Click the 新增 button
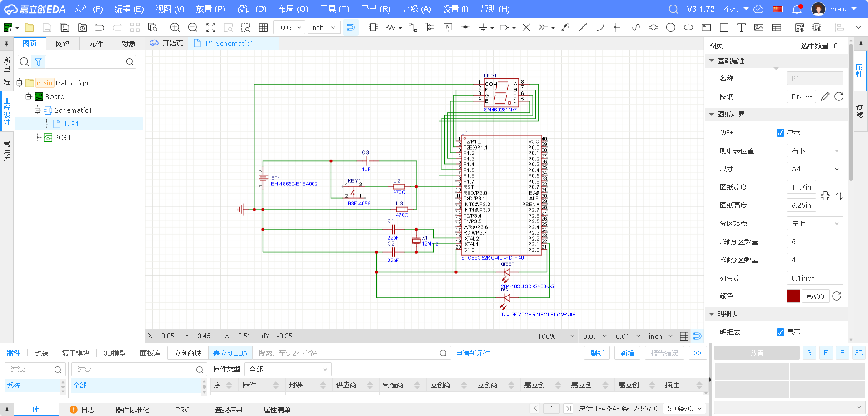The width and height of the screenshot is (868, 416). [x=627, y=353]
